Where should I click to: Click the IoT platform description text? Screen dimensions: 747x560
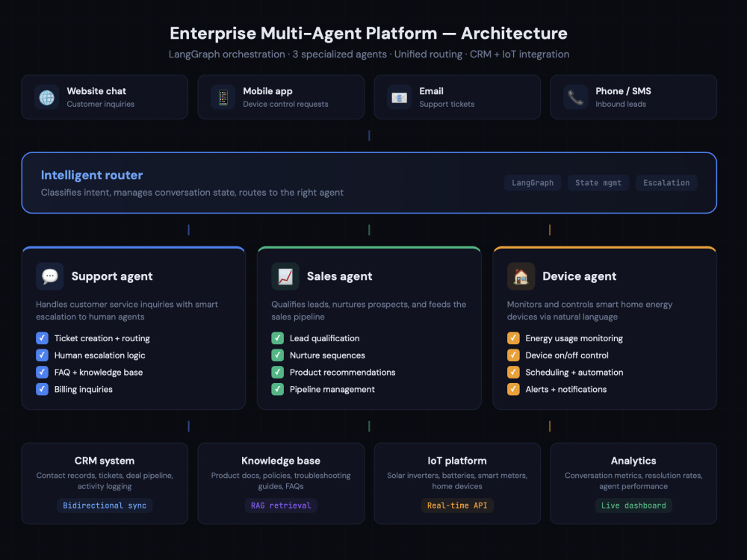click(x=457, y=481)
